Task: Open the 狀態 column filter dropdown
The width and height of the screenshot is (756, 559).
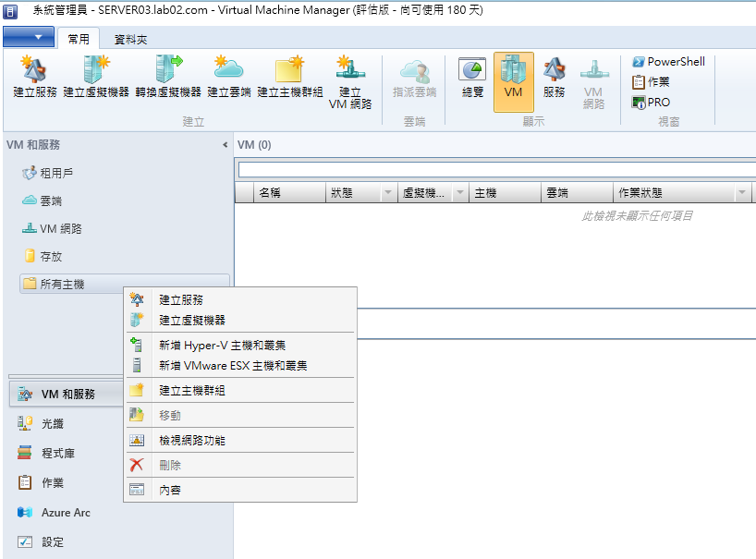Action: click(x=388, y=194)
